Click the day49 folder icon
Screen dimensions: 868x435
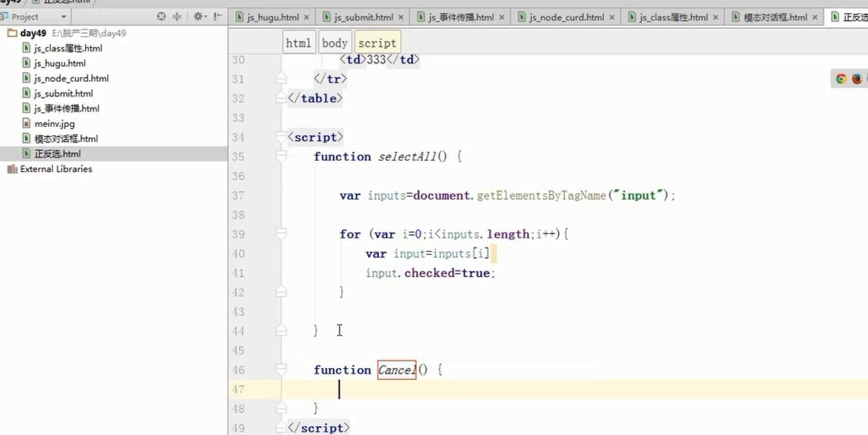pos(12,33)
